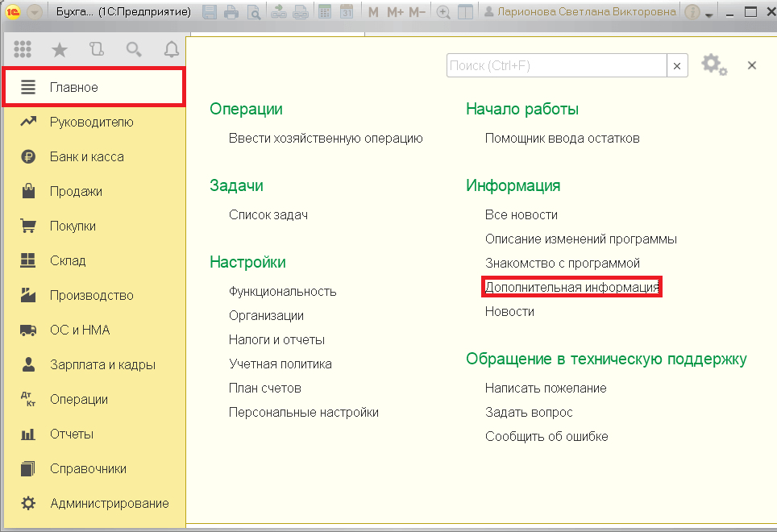Open Учетная политика link
Viewport: 777px width, 532px height.
tap(280, 364)
